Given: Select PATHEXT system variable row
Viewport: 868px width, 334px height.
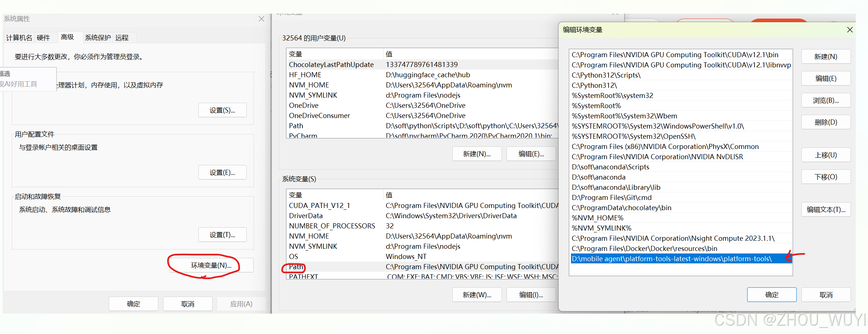Looking at the screenshot, I should coord(422,276).
